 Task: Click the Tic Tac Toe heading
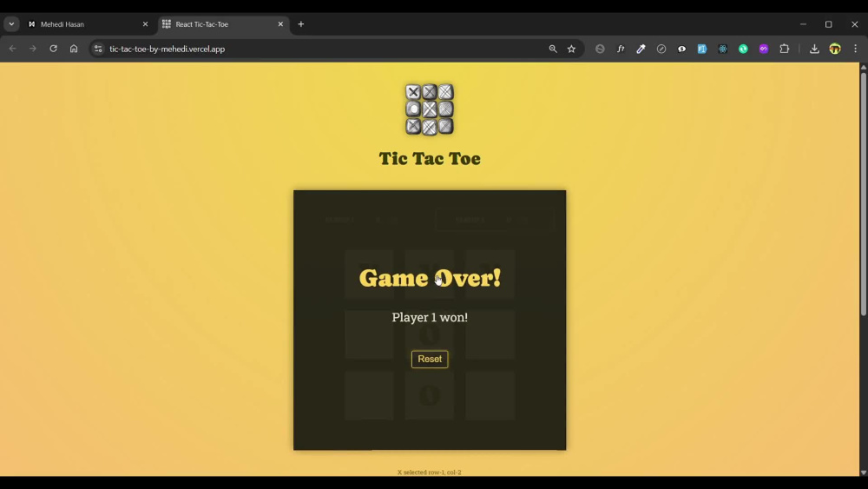click(x=430, y=158)
